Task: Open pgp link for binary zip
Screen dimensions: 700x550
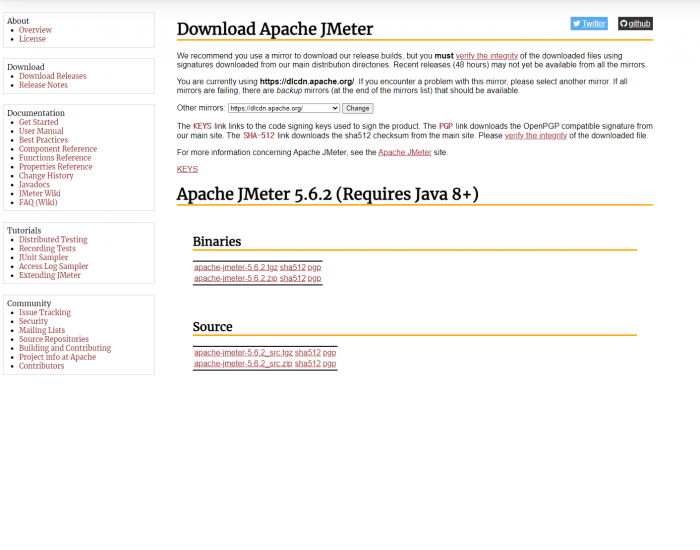Action: pos(314,278)
